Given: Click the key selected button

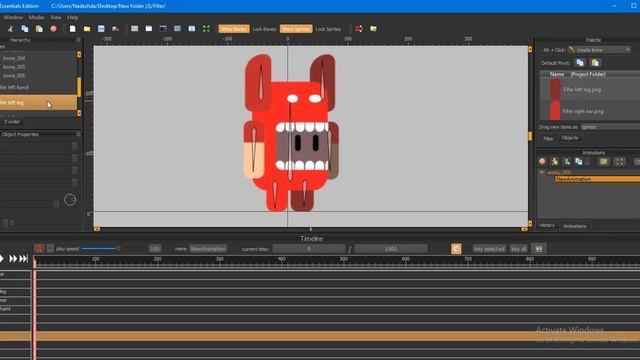Looking at the screenshot, I should [489, 249].
